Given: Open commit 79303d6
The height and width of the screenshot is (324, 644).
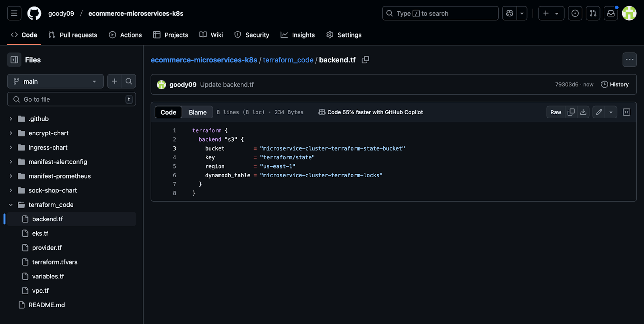Looking at the screenshot, I should 567,85.
